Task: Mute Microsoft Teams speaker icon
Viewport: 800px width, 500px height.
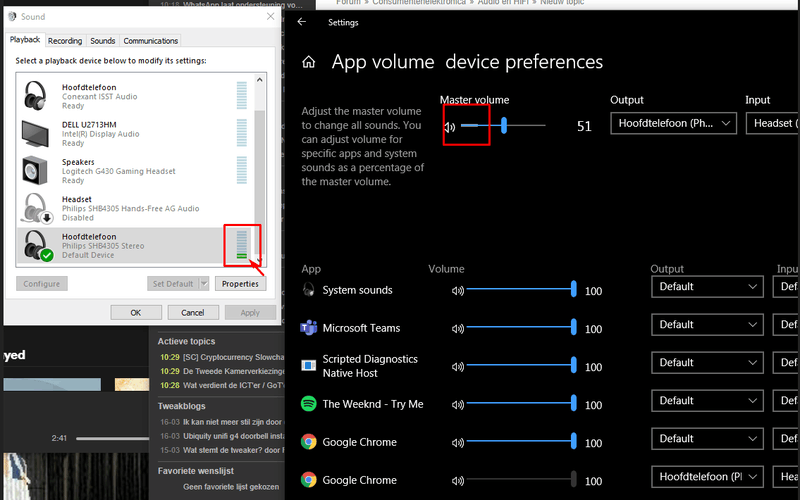Action: click(458, 329)
